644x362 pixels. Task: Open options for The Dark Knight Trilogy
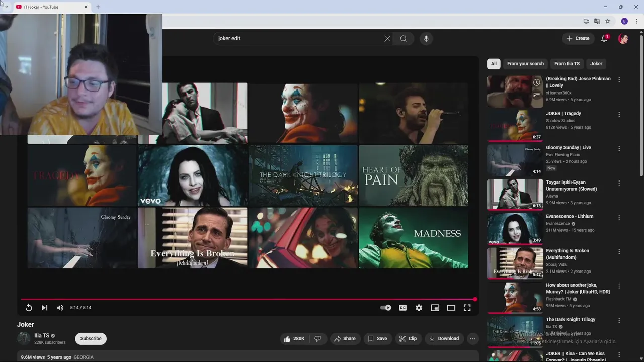[x=619, y=320]
